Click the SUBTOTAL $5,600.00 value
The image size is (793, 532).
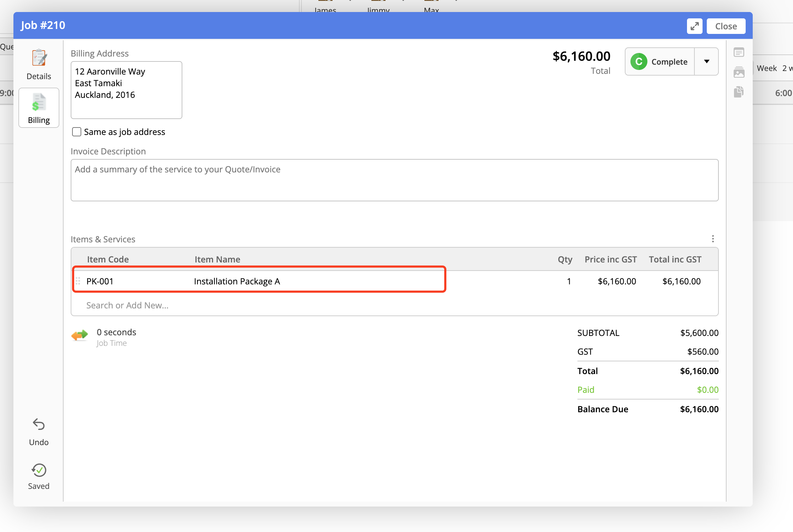pyautogui.click(x=699, y=333)
